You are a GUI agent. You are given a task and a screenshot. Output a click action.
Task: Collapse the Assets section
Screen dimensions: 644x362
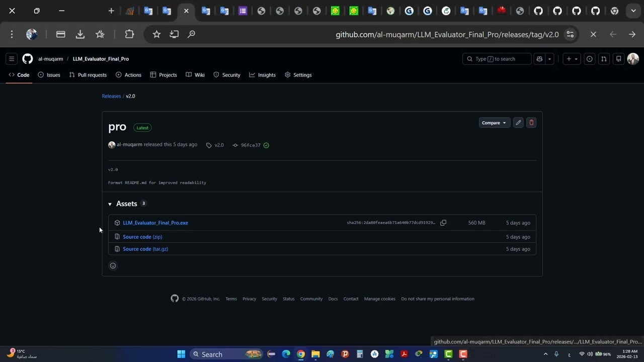coord(110,204)
